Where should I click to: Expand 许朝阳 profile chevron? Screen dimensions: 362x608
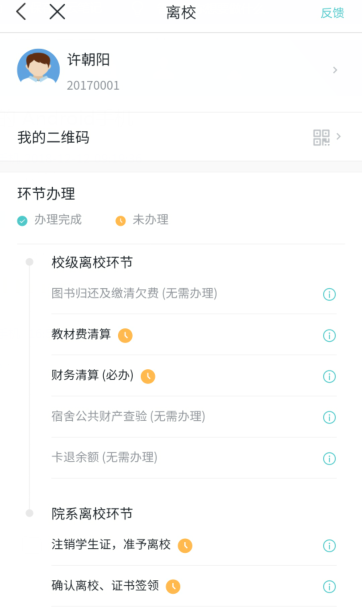[x=335, y=70]
